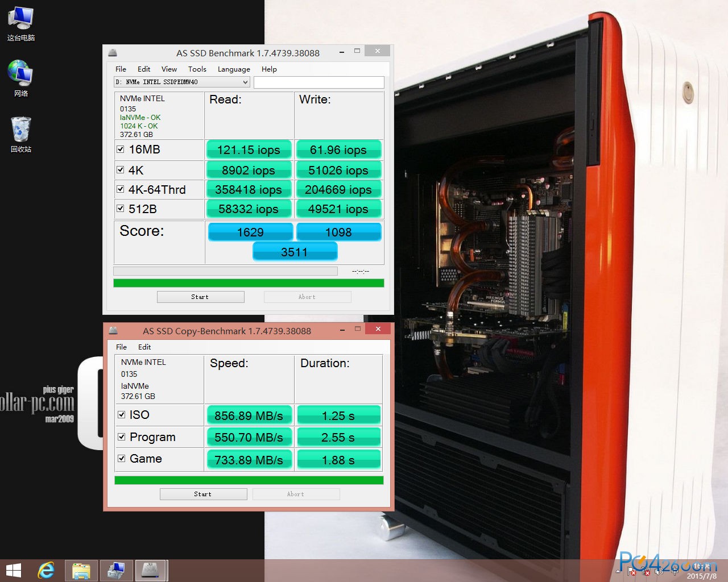The height and width of the screenshot is (582, 728).
Task: Click the 16MB write result 61.96 iops
Action: [338, 150]
